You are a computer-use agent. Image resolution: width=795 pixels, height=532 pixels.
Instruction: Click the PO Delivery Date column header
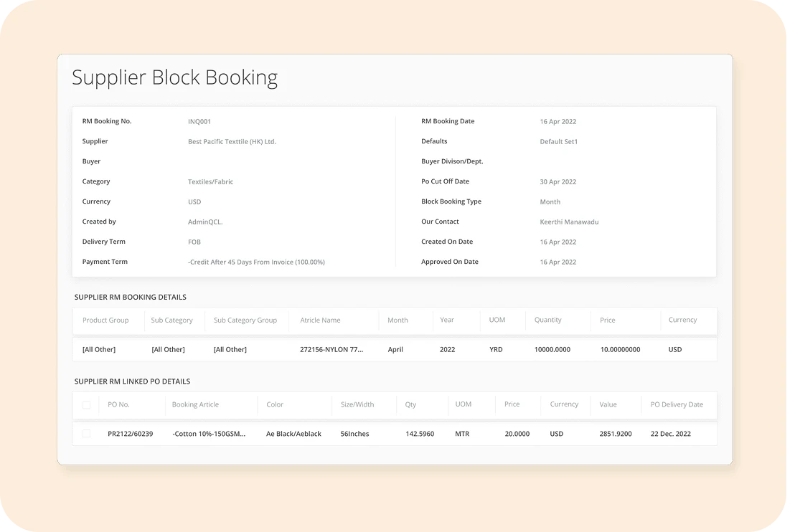[676, 404]
